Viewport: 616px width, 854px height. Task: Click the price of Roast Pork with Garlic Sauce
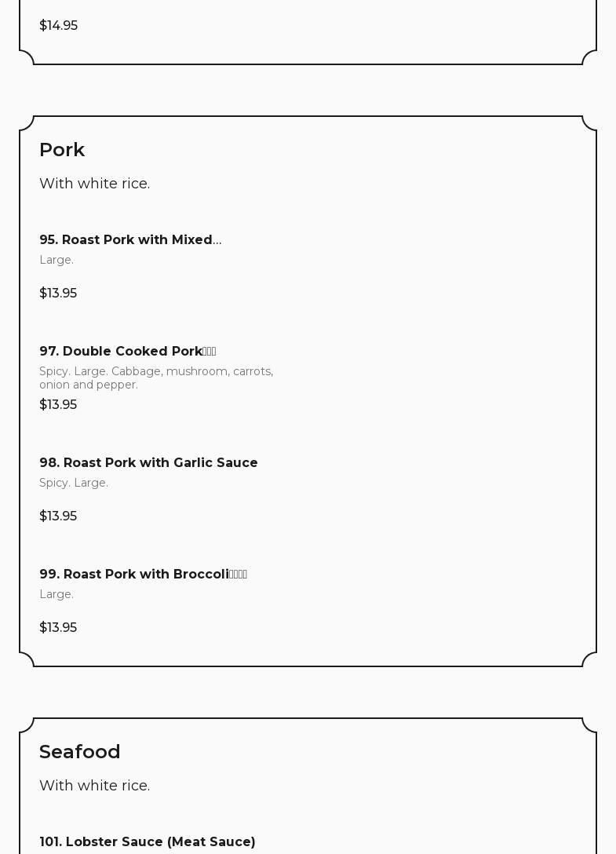coord(58,516)
